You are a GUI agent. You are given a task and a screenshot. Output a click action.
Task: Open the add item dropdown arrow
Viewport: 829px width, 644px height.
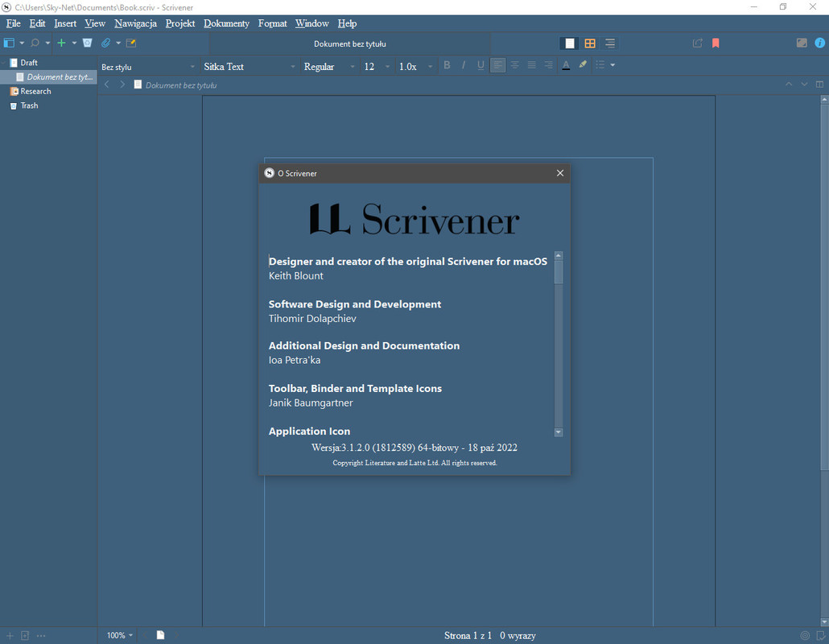point(74,43)
